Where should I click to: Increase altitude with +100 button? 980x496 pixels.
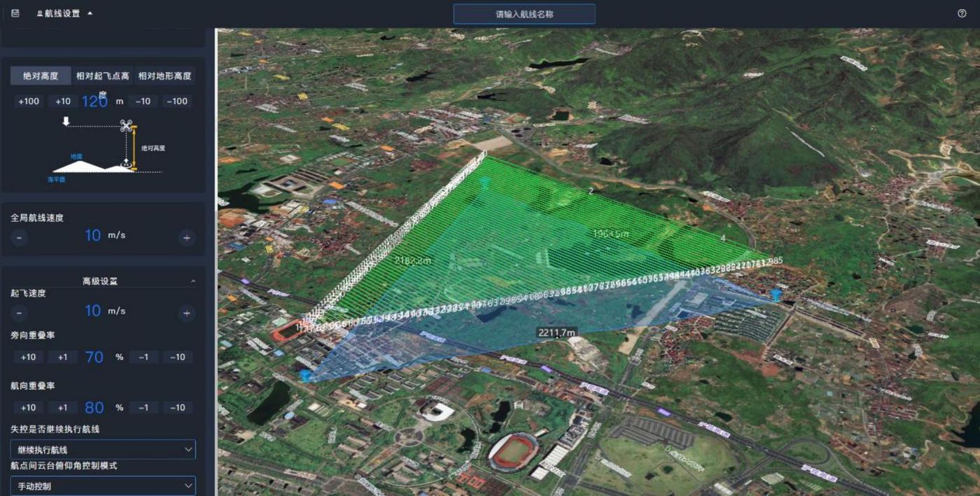pos(29,101)
